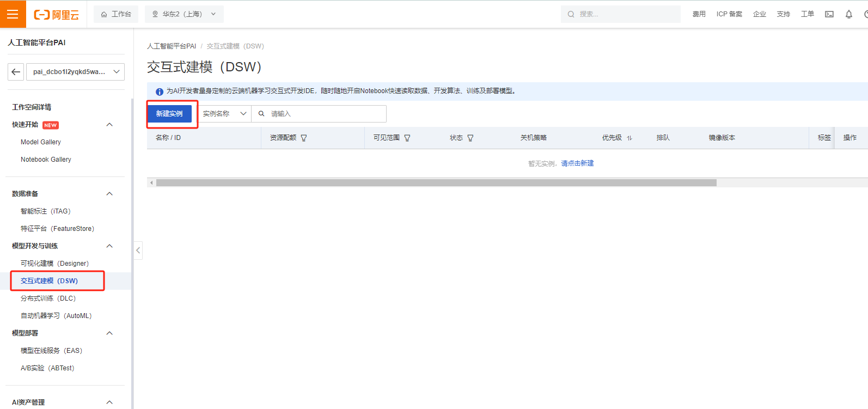Open Model Gallery
The height and width of the screenshot is (409, 868).
point(41,142)
